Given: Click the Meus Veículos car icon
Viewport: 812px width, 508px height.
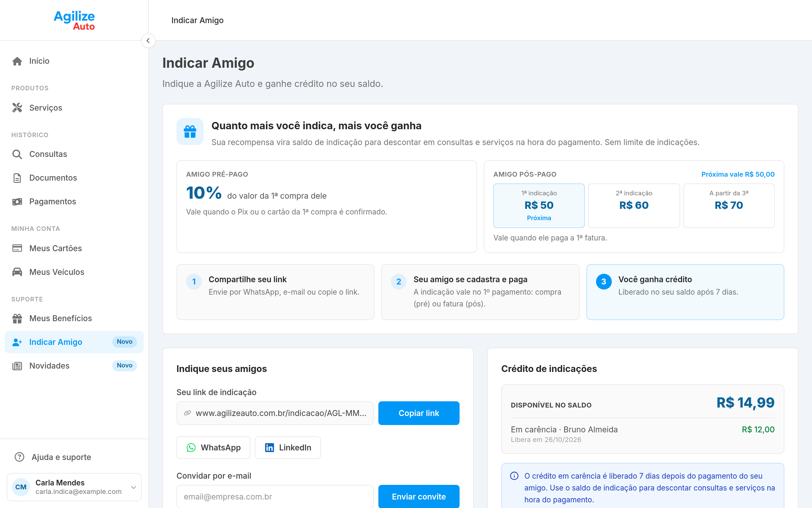Looking at the screenshot, I should 17,272.
